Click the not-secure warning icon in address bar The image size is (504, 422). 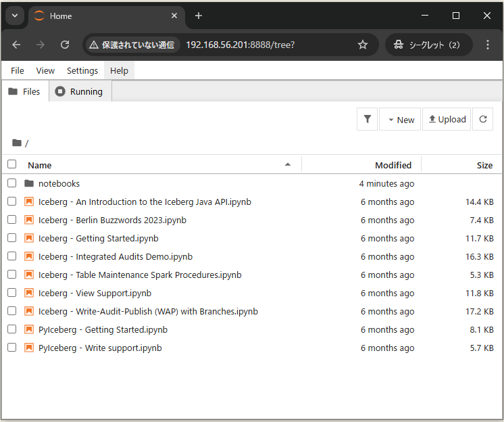coord(94,45)
